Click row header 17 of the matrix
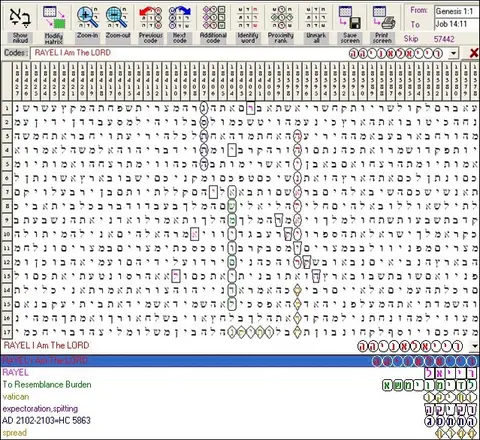 pos(7,332)
